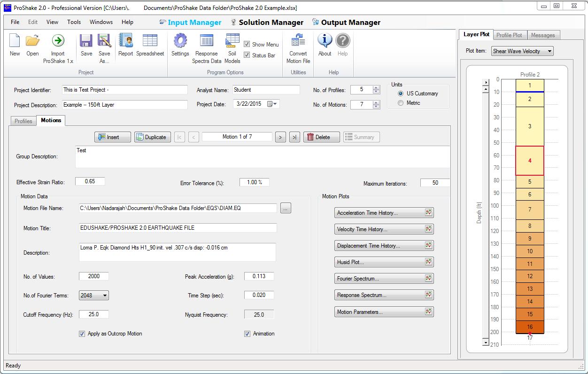Open Soil Models icon
Viewport: 588px width, 374px height.
[x=232, y=41]
